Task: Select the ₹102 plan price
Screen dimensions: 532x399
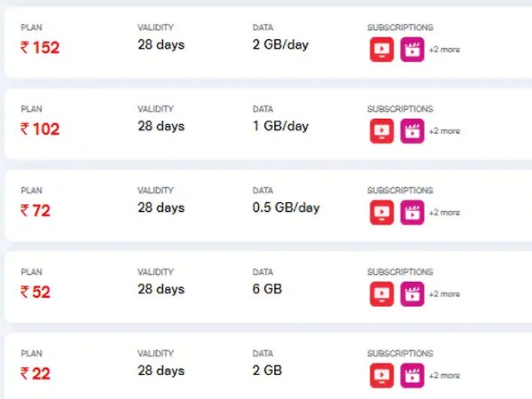Action: coord(40,129)
